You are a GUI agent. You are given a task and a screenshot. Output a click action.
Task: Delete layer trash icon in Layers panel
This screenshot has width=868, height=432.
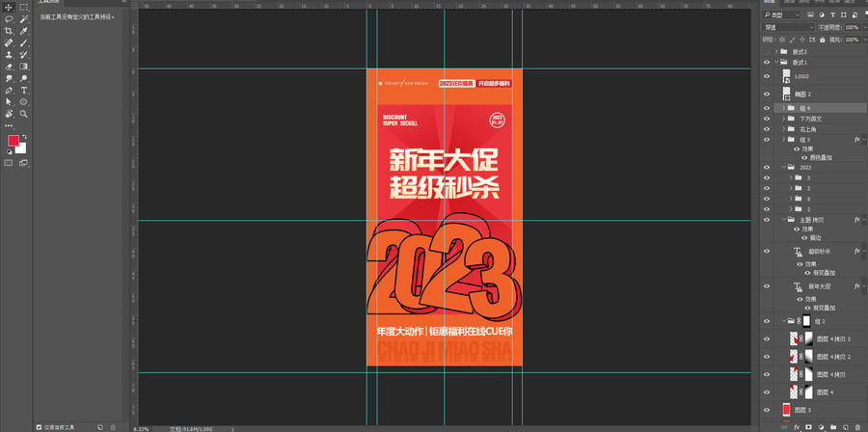[857, 427]
